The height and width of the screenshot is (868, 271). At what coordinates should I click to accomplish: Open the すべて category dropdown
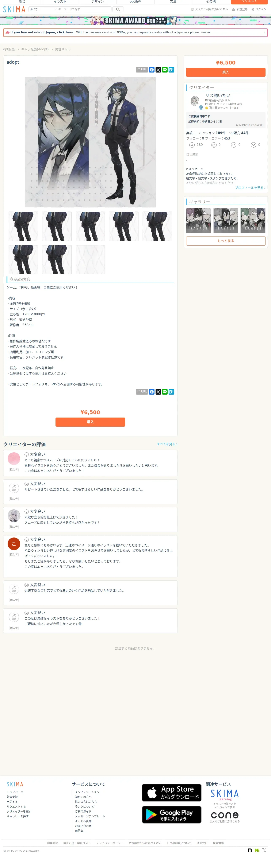click(x=43, y=9)
